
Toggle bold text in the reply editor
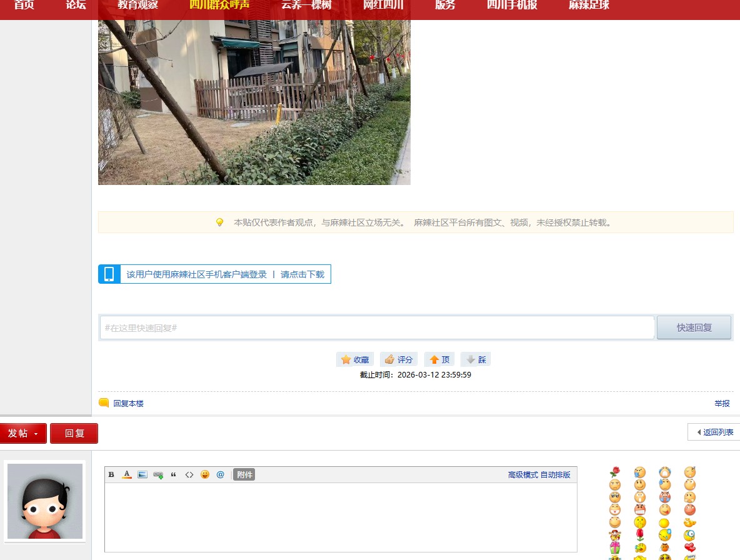click(111, 475)
